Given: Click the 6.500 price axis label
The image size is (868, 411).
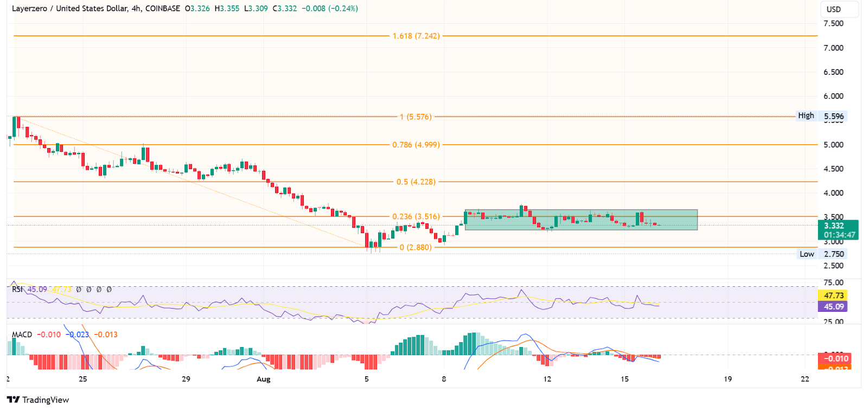Looking at the screenshot, I should coord(834,72).
